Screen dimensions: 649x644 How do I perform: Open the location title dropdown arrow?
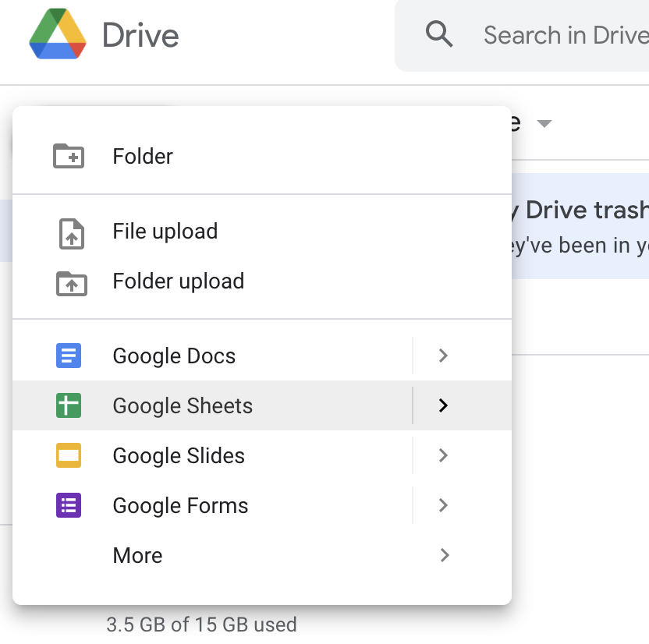coord(544,123)
